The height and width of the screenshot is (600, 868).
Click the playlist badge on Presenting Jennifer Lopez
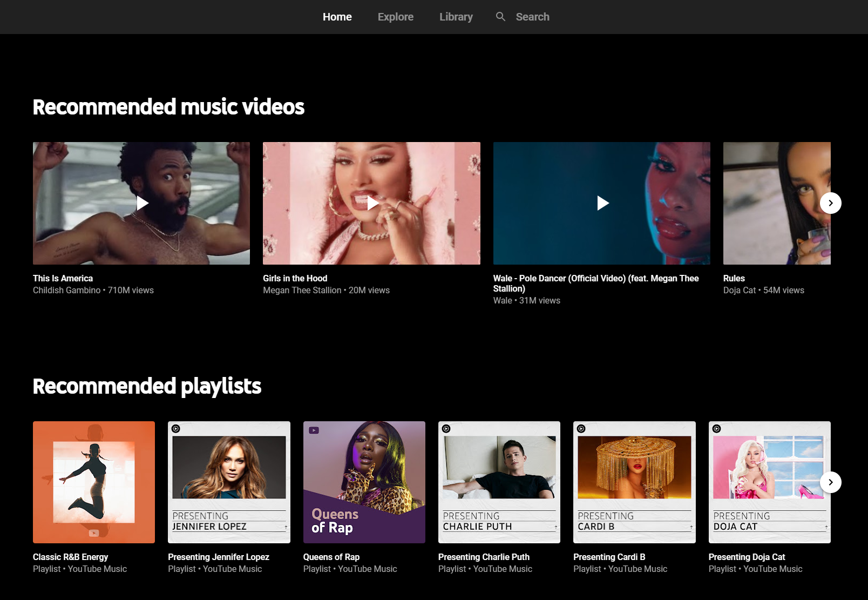click(175, 429)
